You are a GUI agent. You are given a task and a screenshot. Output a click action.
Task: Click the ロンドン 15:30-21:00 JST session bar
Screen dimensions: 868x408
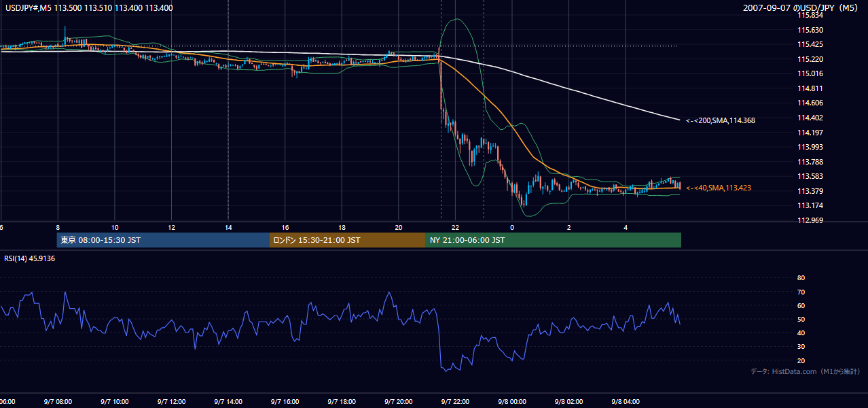pyautogui.click(x=348, y=240)
